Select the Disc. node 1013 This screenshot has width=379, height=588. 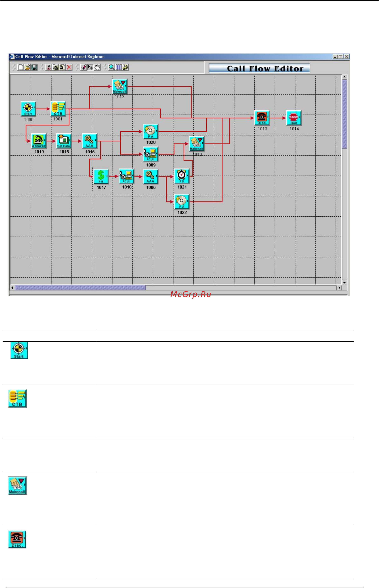(262, 118)
